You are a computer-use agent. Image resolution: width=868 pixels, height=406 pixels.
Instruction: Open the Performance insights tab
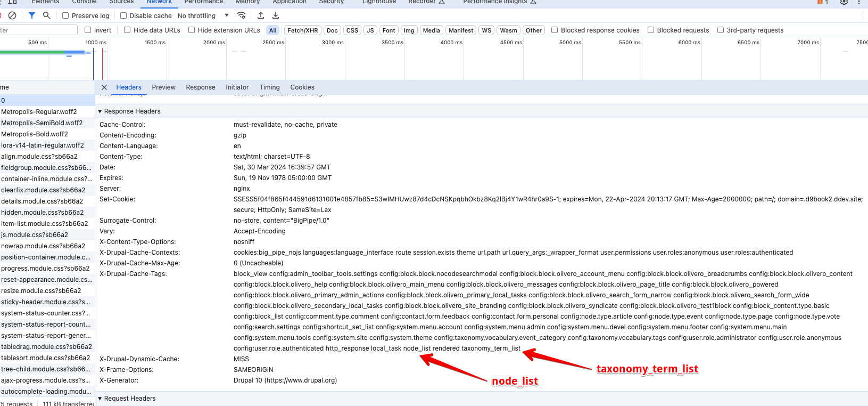500,2
